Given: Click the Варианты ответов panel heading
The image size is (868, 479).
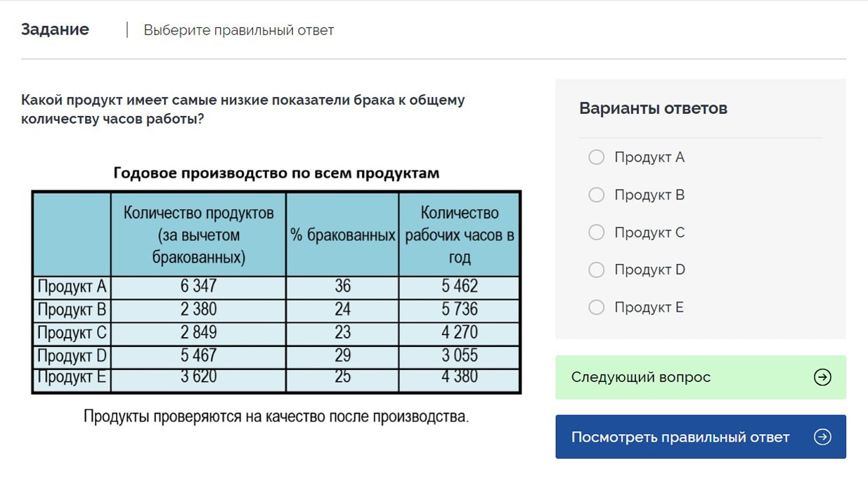Looking at the screenshot, I should 653,108.
